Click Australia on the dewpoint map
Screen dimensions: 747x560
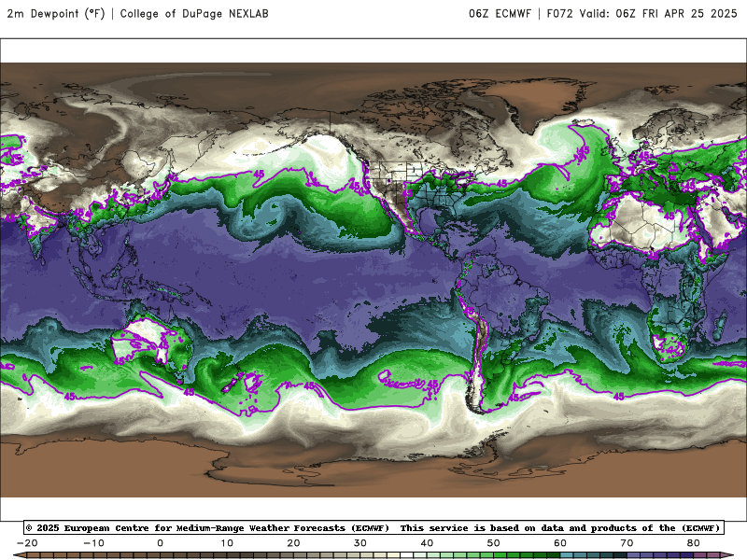(x=150, y=342)
